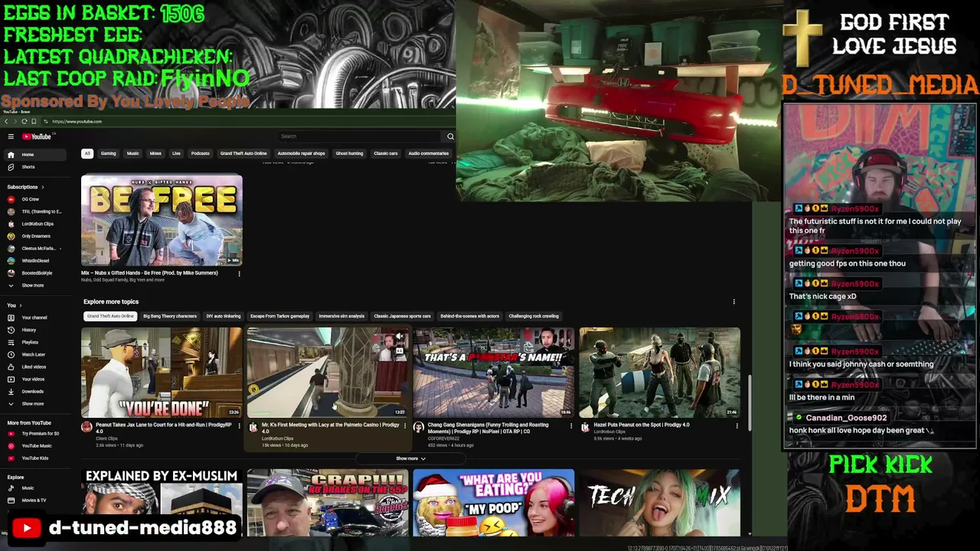Image resolution: width=980 pixels, height=551 pixels.
Task: Open Try Premium for $0
Action: [x=41, y=433]
